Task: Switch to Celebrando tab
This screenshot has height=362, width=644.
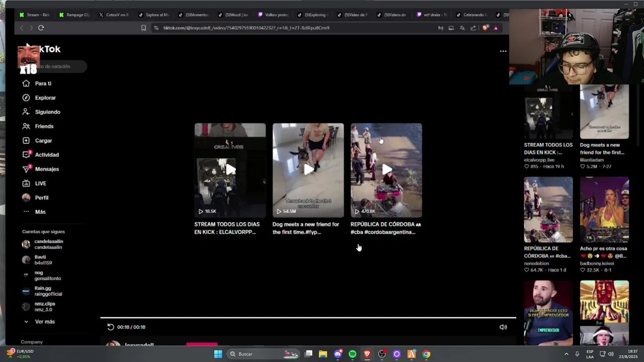Action: (472, 15)
